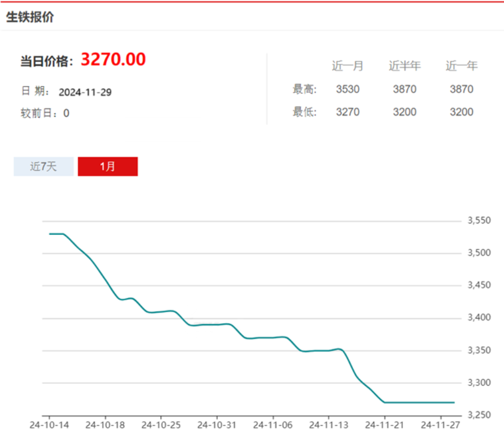Click the 24-11-06 axis label
This screenshot has width=504, height=430.
273,425
